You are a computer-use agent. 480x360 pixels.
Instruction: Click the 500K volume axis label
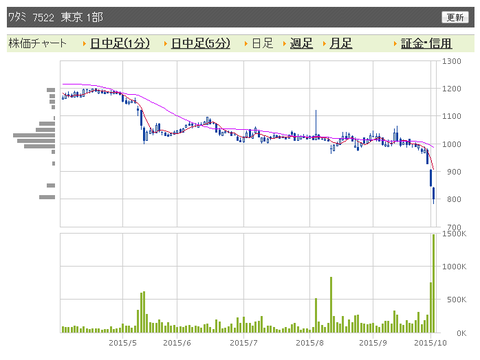point(457,300)
